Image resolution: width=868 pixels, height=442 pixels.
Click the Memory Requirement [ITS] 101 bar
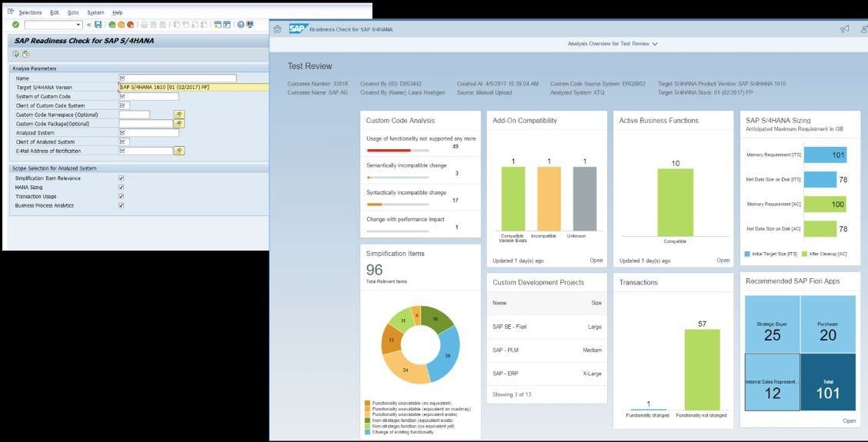(825, 155)
